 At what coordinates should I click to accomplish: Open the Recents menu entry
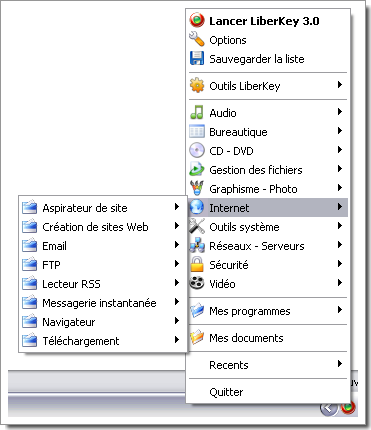pyautogui.click(x=229, y=365)
